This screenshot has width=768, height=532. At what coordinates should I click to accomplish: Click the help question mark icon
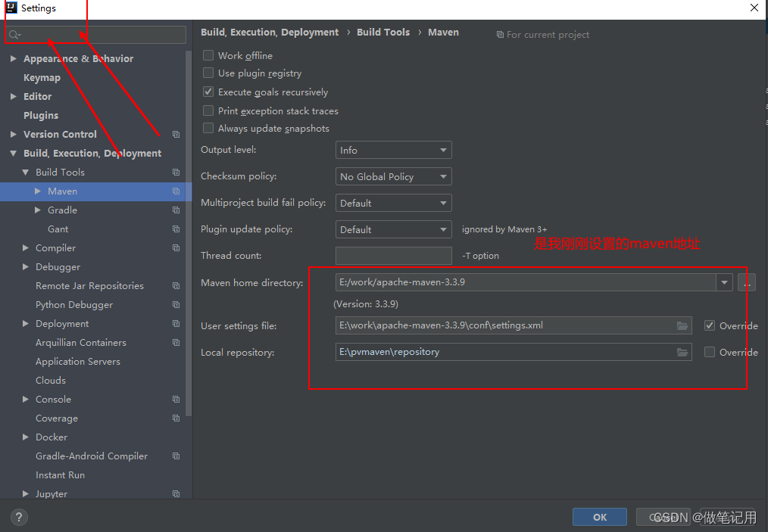click(x=19, y=517)
